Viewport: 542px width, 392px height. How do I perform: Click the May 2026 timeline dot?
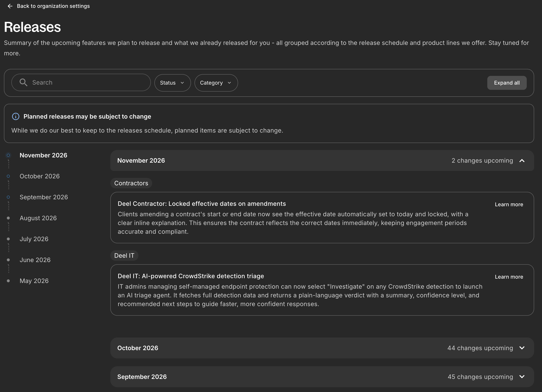(8, 281)
